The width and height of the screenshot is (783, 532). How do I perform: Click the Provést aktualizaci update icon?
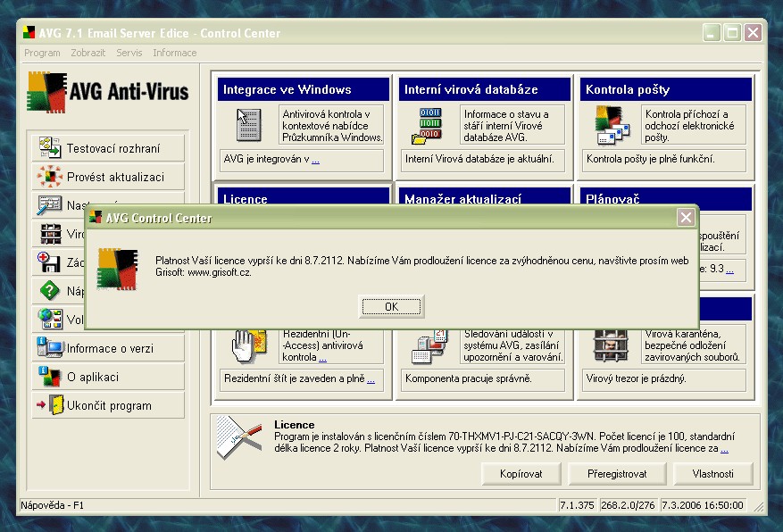tap(48, 177)
